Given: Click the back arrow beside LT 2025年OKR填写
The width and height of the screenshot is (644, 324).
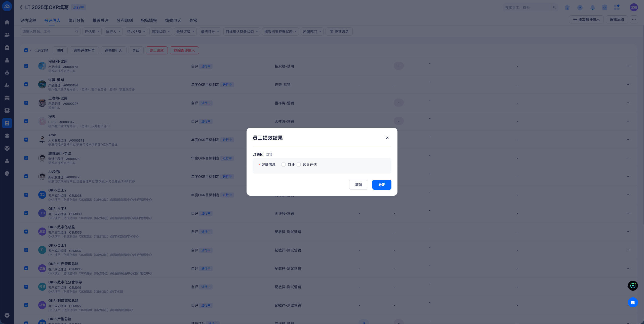Looking at the screenshot, I should pos(21,7).
